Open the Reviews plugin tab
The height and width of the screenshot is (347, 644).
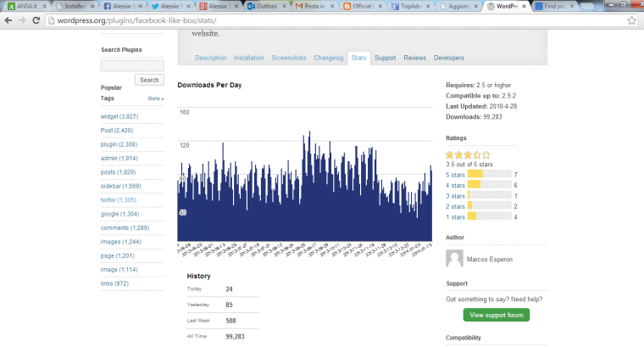[x=415, y=58]
